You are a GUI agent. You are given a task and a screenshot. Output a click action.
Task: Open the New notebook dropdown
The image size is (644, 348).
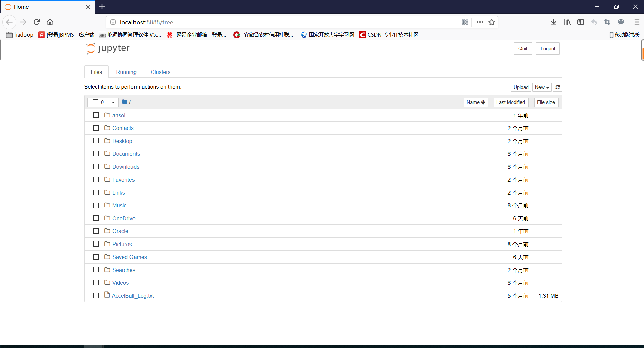pyautogui.click(x=542, y=87)
